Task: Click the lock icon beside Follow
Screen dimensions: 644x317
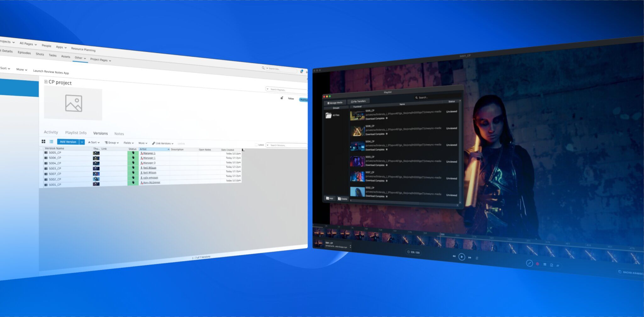Action: coord(282,98)
